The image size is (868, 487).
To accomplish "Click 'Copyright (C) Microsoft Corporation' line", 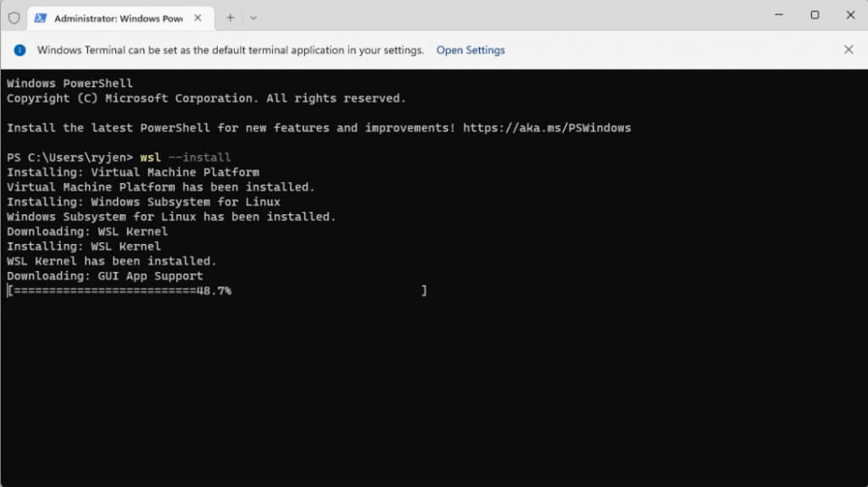I will tap(207, 98).
